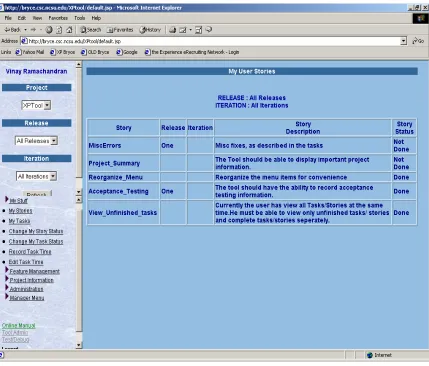Open the Acceptance_Testing story
This screenshot has height=366, width=429.
click(118, 191)
